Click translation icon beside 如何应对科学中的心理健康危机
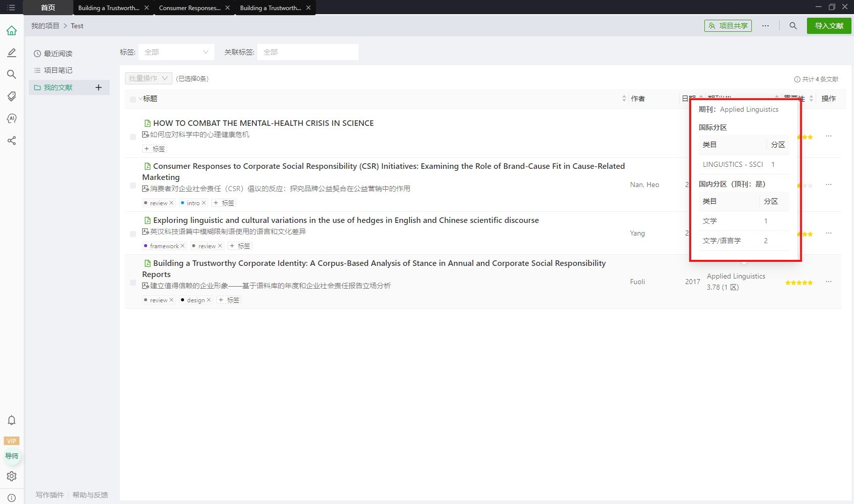The width and height of the screenshot is (854, 504). (146, 134)
